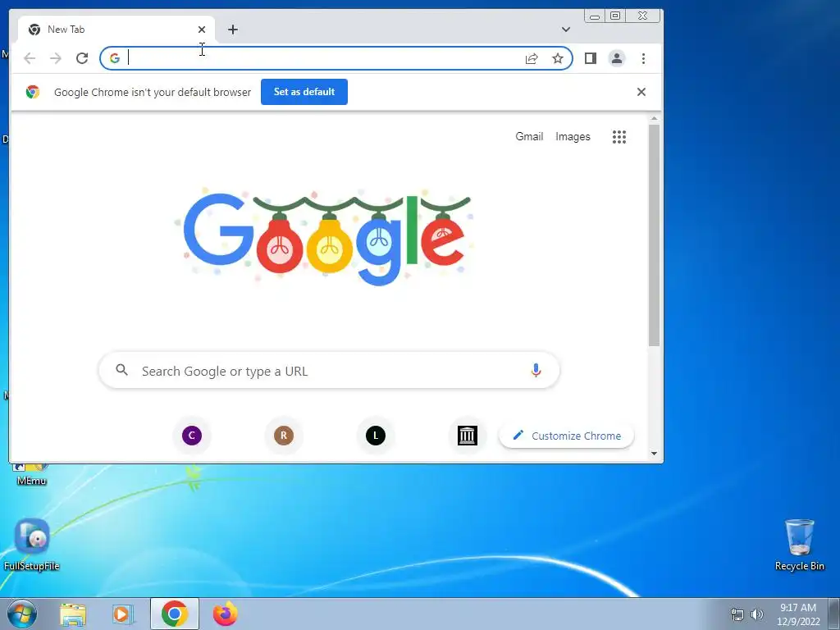Click the forward navigation arrow

(56, 58)
